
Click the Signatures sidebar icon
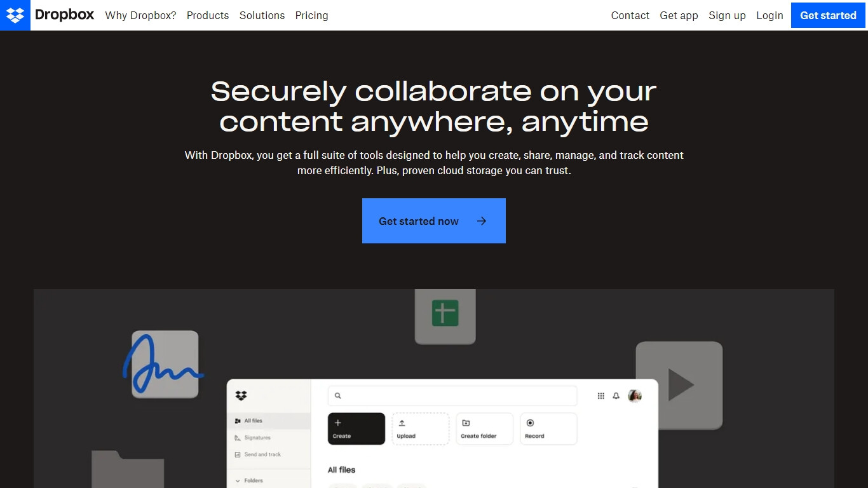tap(238, 438)
